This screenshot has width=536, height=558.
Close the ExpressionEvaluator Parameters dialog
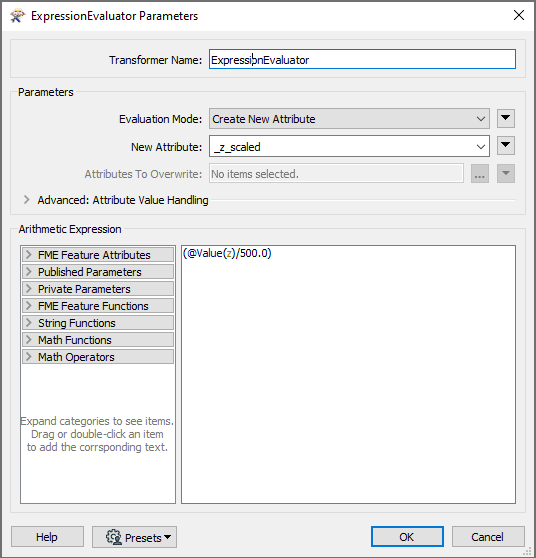pos(519,15)
